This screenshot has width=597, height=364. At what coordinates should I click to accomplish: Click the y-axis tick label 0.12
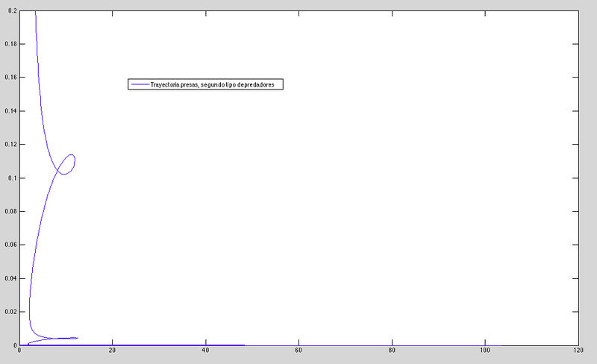coord(10,145)
